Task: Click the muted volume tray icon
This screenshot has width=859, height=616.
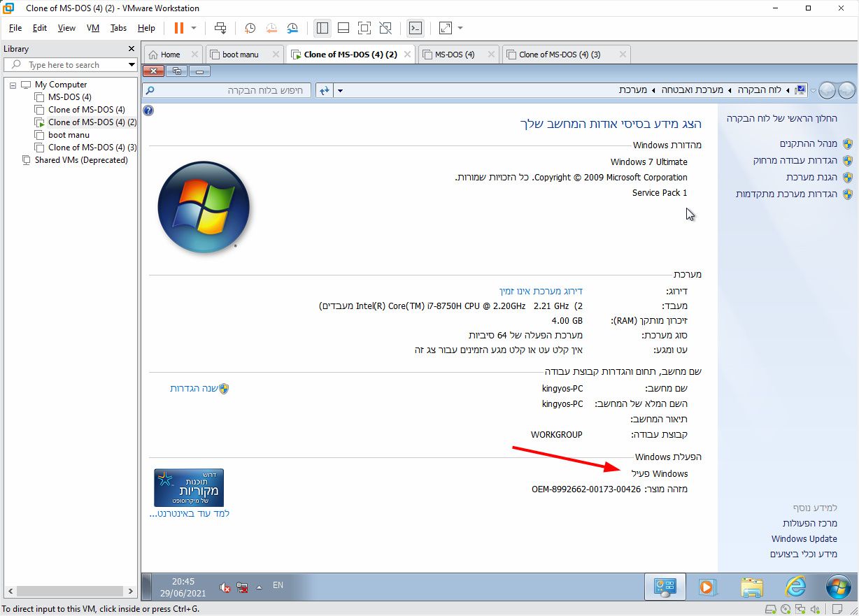Action: 225,588
